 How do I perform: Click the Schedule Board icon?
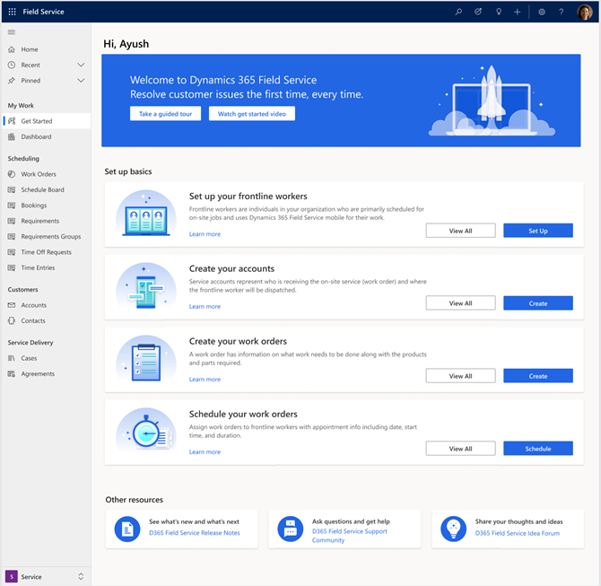click(11, 190)
